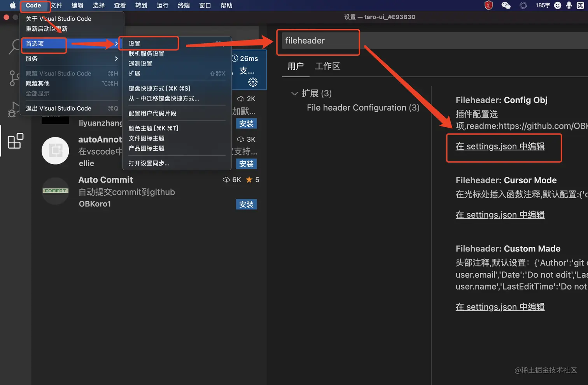Select 从 - 中迁移键盘快捷方式 entry
Image resolution: width=588 pixels, height=385 pixels.
[177, 98]
